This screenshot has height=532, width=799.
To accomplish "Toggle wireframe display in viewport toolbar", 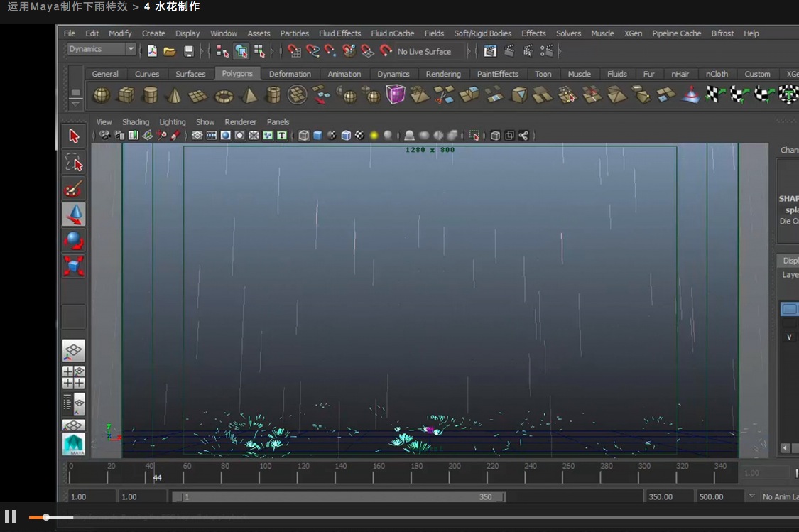I will pos(304,136).
